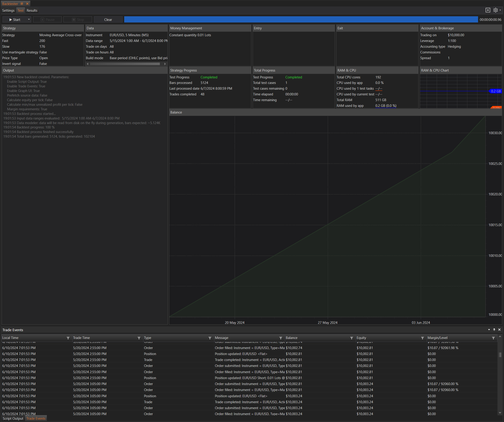Click the blue backtest progress bar
Screen dimensions: 504x422
pyautogui.click(x=301, y=19)
